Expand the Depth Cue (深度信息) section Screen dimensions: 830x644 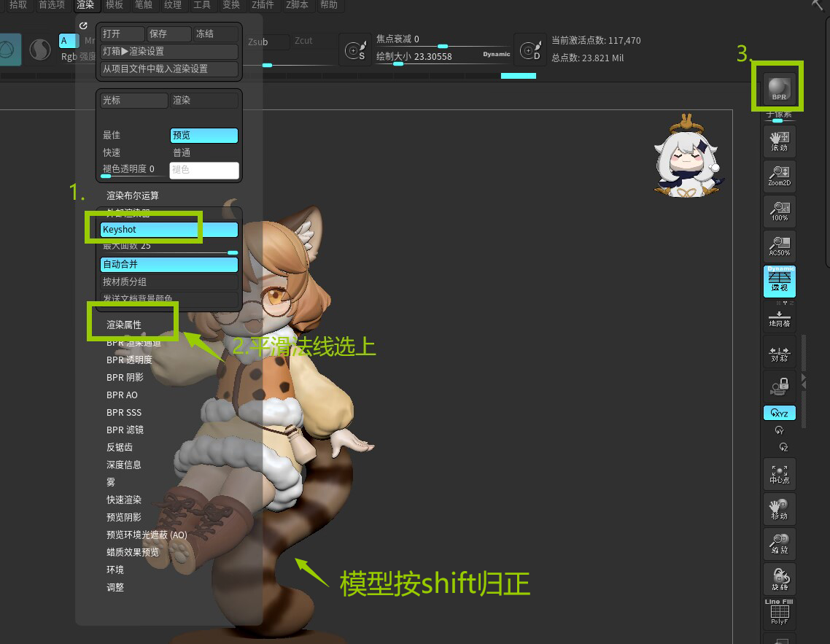point(124,465)
